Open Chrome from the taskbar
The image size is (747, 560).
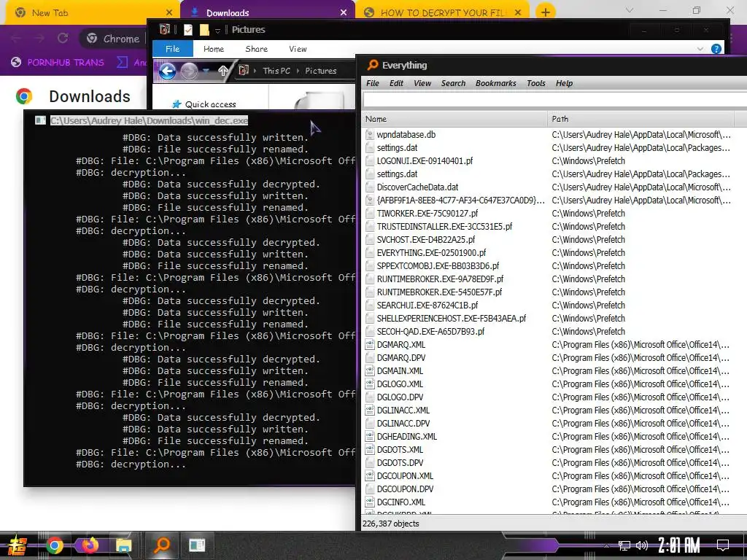(54, 545)
